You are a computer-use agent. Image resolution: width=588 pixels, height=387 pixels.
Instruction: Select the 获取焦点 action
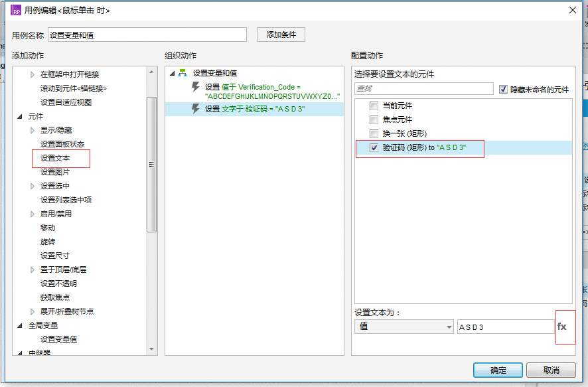(x=55, y=297)
